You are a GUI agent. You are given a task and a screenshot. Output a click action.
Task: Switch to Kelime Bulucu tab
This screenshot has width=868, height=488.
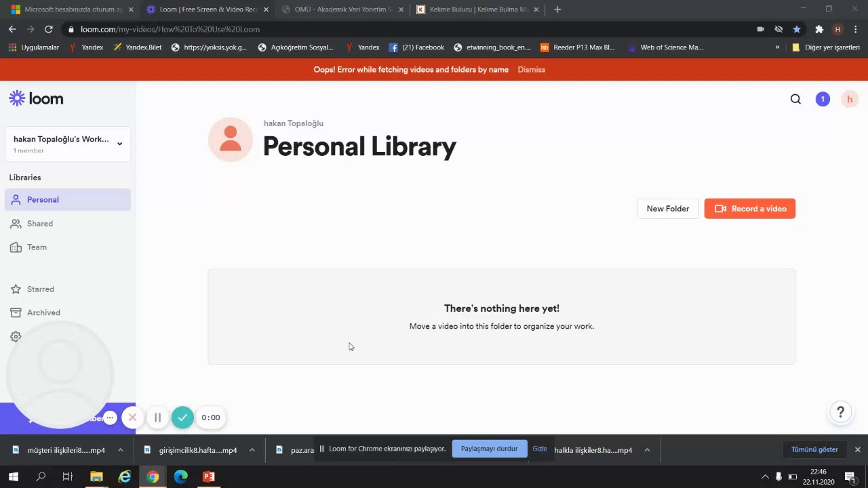478,9
